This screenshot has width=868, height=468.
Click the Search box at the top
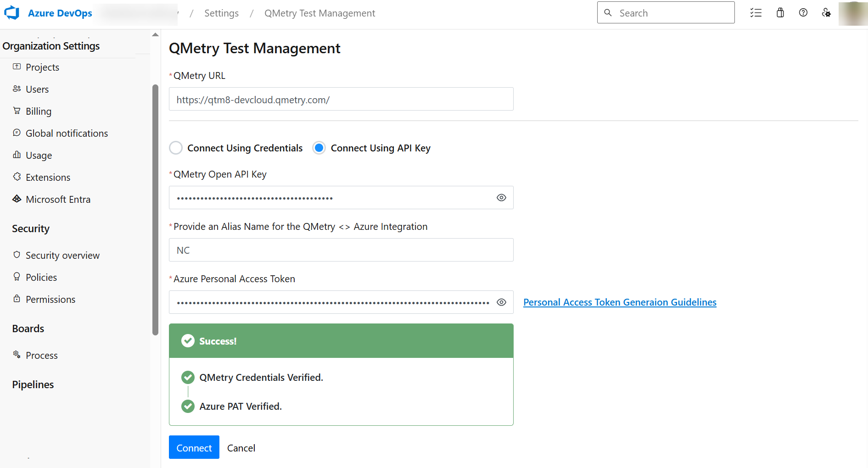[666, 12]
